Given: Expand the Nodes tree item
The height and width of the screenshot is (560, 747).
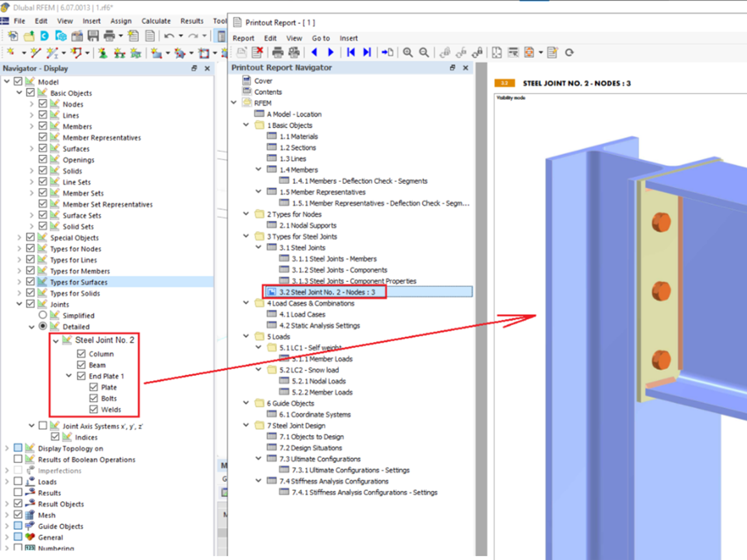Looking at the screenshot, I should pos(32,104).
